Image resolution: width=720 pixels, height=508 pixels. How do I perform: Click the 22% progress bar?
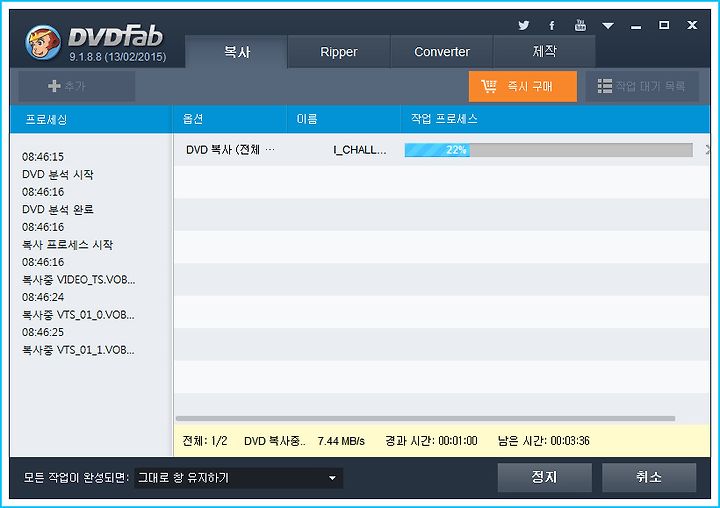548,150
